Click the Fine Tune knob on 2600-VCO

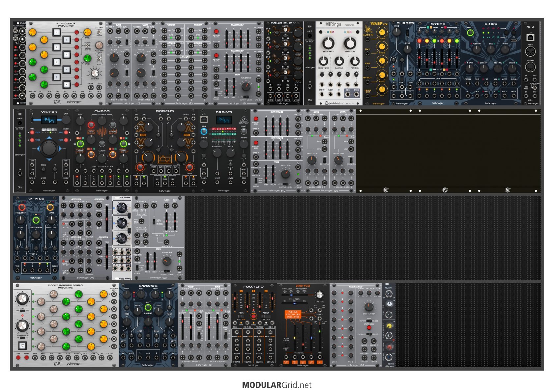click(x=319, y=295)
